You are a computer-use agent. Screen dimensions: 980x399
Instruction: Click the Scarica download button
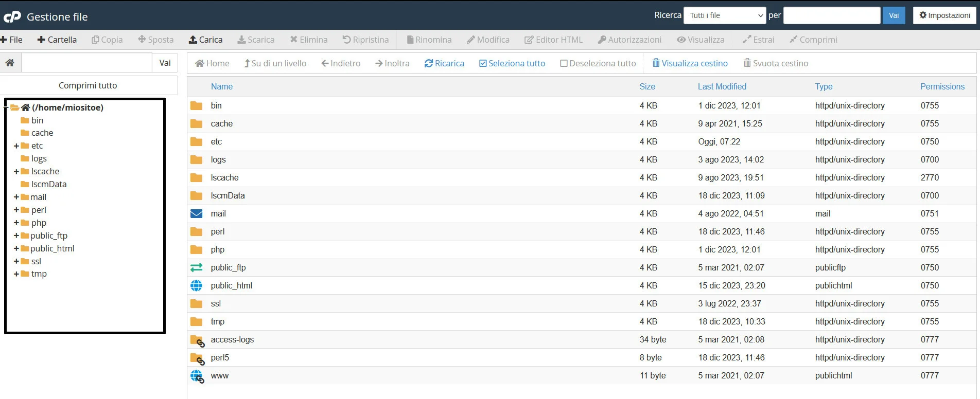tap(256, 40)
